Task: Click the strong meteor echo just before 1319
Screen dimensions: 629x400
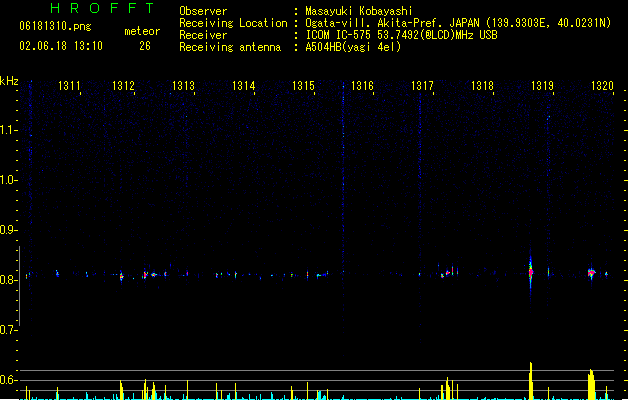Action: [531, 272]
